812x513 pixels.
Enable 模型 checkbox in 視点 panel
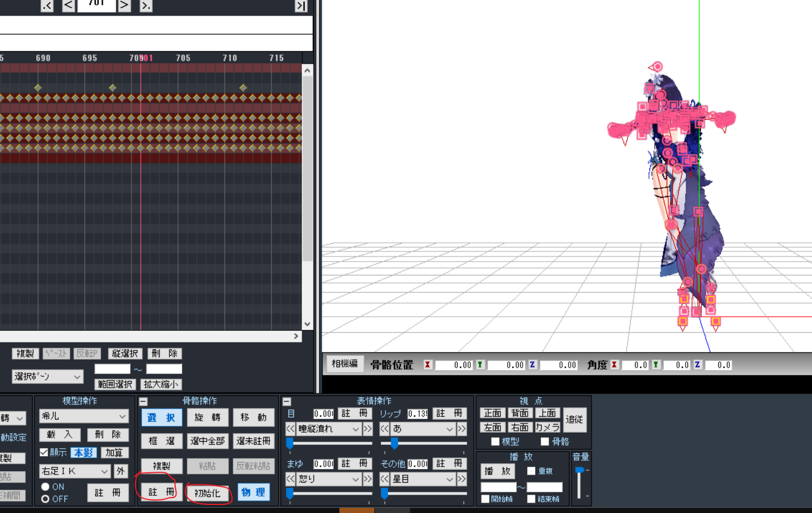(x=495, y=441)
